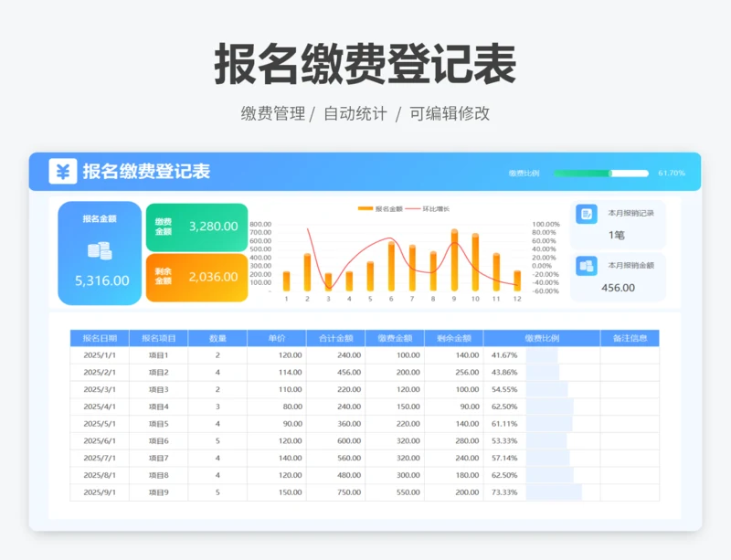Select the orange 剩余金额 2,036.00 card
This screenshot has height=560, width=731.
[x=196, y=278]
